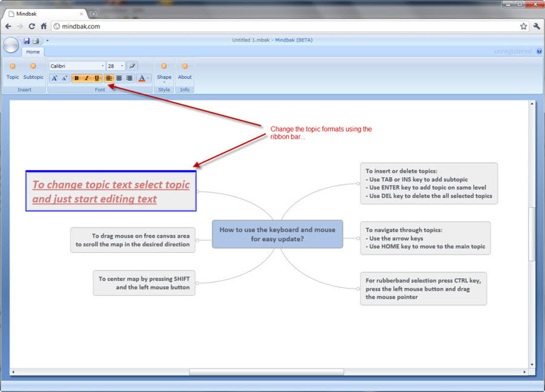This screenshot has height=392, width=545.
Task: Switch to the Home ribbon tab
Action: 33,52
